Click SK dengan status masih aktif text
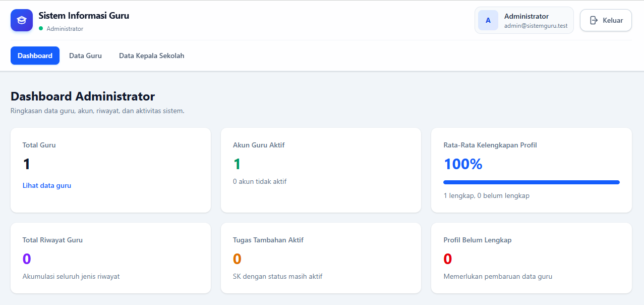The height and width of the screenshot is (305, 644). coord(278,276)
